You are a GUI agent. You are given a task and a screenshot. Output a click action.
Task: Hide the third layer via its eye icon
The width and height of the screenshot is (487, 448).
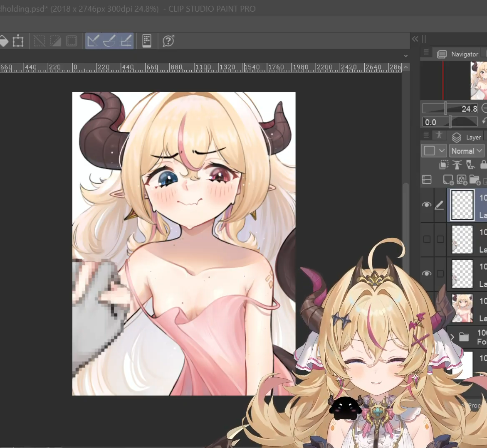(x=427, y=273)
